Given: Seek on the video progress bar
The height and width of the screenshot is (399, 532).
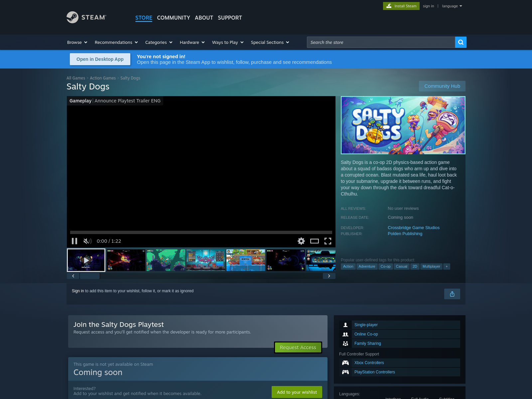Looking at the screenshot, I should 201,232.
